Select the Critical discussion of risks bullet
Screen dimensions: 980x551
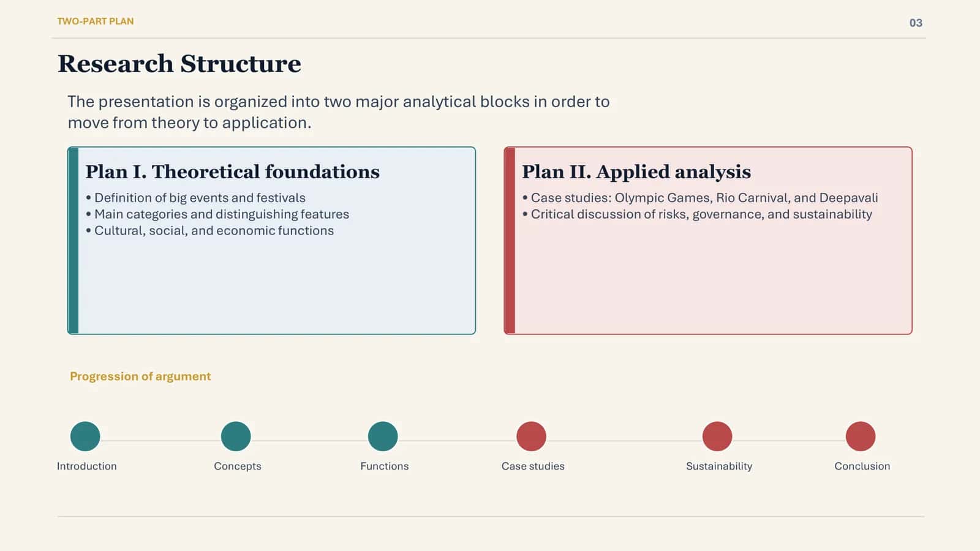697,214
